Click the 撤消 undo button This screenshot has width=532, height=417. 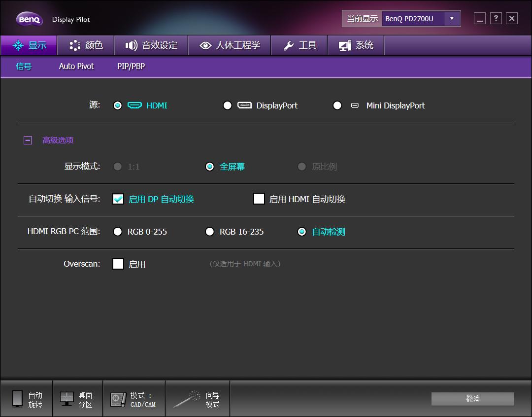coord(472,399)
